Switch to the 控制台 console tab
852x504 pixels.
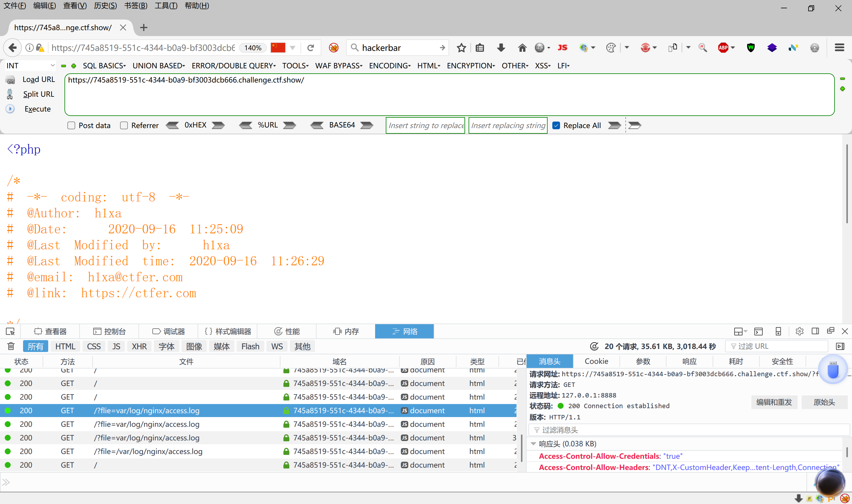109,332
